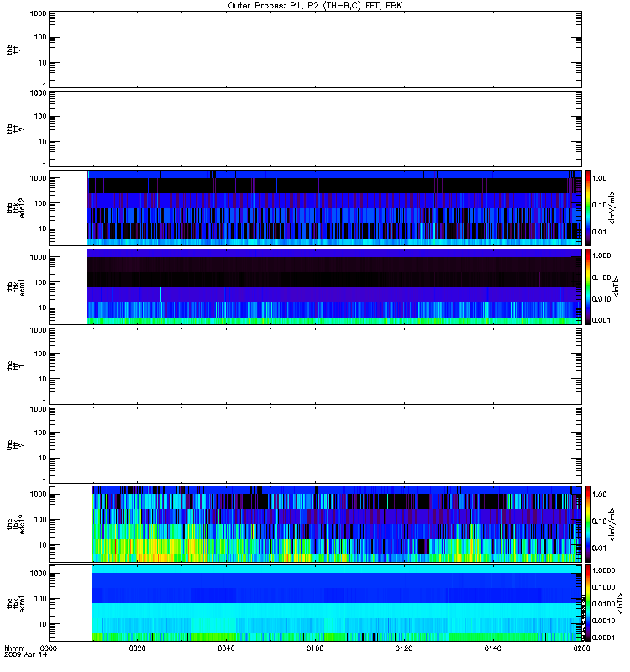Image resolution: width=630 pixels, height=672 pixels.
Task: Click the thb fbk scm1 color bar
Action: 588,286
